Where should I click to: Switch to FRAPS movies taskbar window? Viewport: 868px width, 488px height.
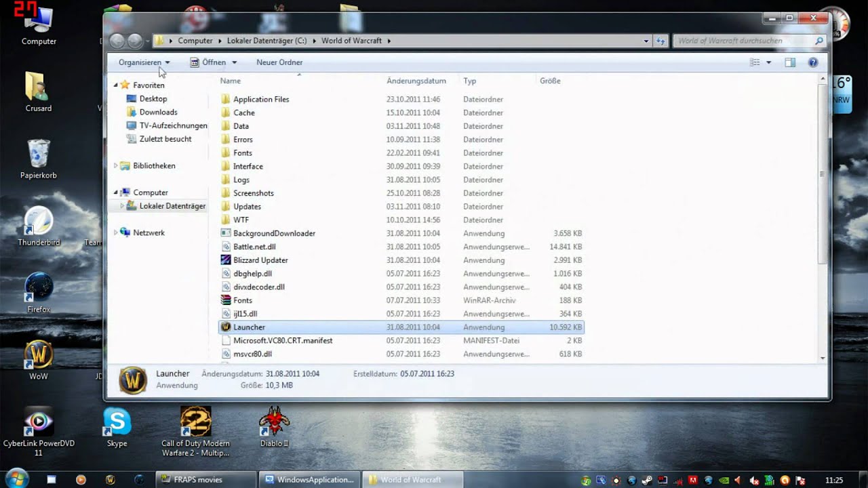[206, 480]
